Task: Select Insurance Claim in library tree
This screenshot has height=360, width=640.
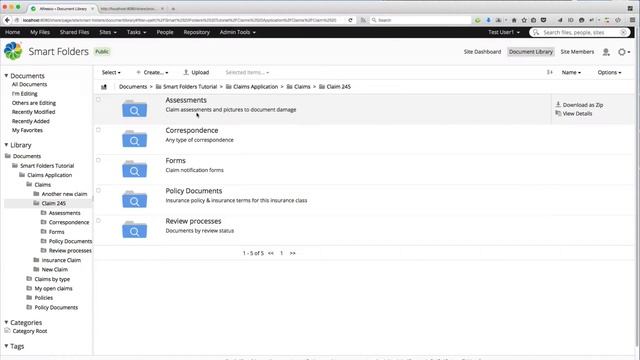Action: point(61,260)
